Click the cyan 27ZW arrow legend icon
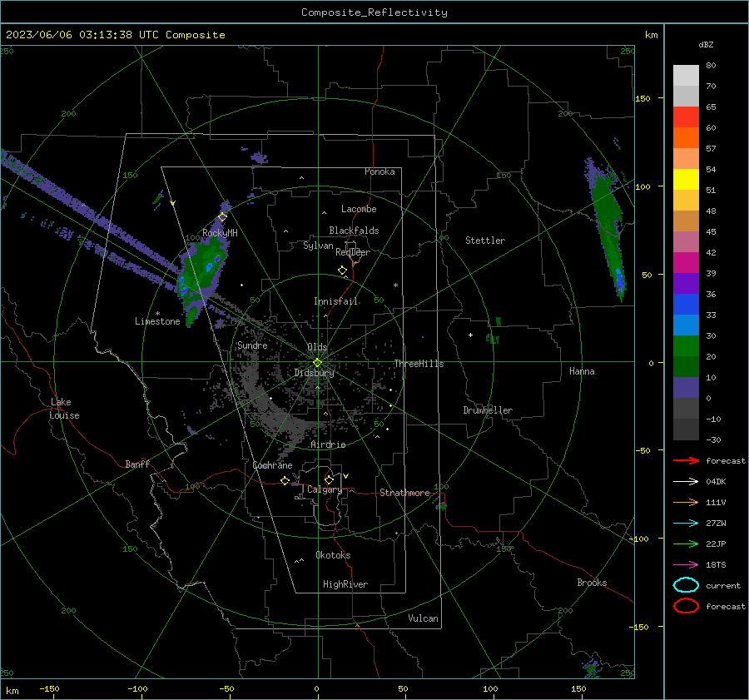 coord(686,524)
